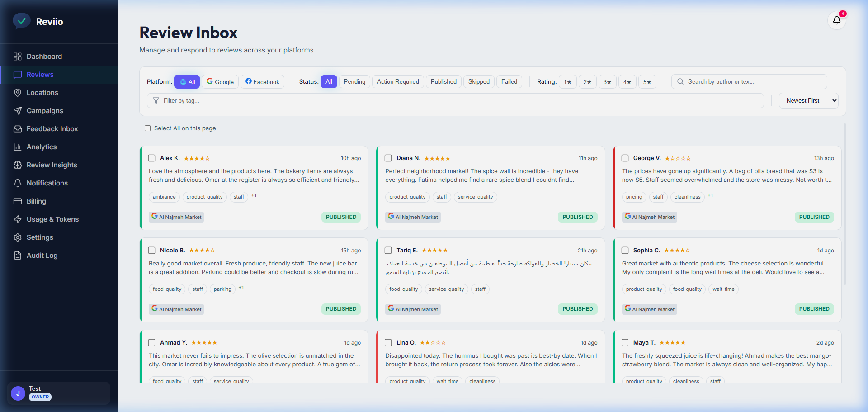Click wait_time tag on Sophia C. review
Screen dimensions: 868x412
(723, 289)
